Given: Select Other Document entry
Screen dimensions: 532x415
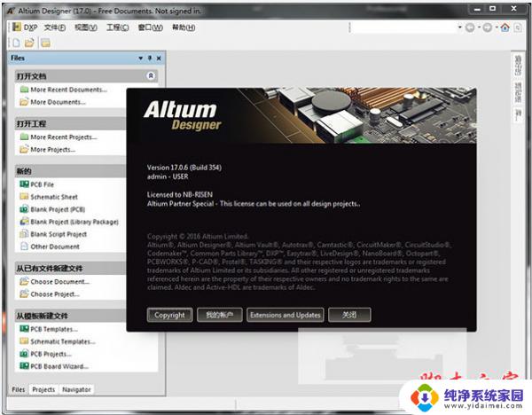Looking at the screenshot, I should click(55, 247).
